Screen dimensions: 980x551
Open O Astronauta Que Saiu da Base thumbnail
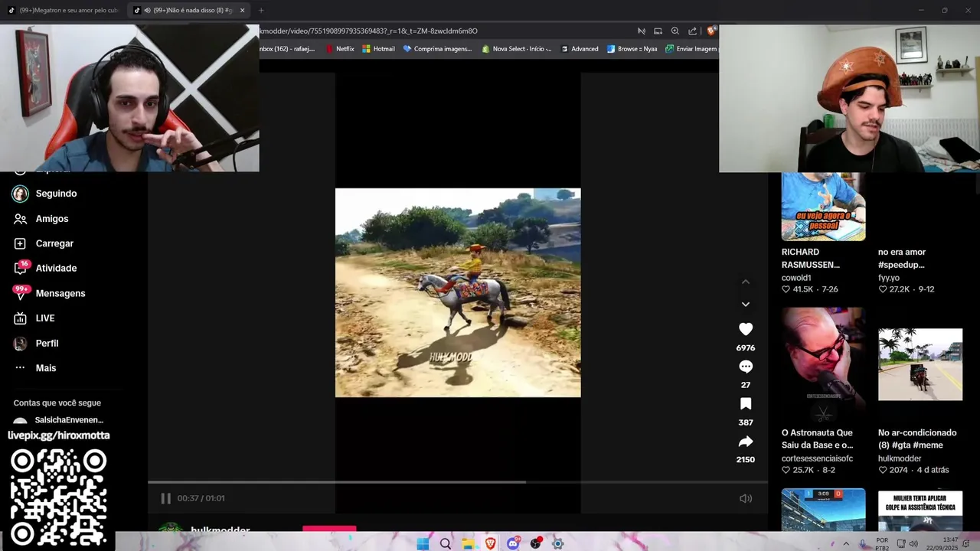[x=823, y=364]
